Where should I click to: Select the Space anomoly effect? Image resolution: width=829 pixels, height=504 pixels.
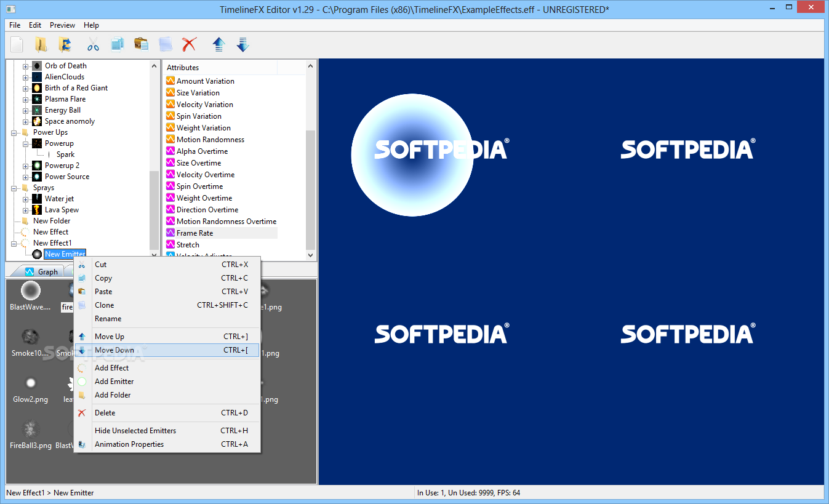[70, 121]
